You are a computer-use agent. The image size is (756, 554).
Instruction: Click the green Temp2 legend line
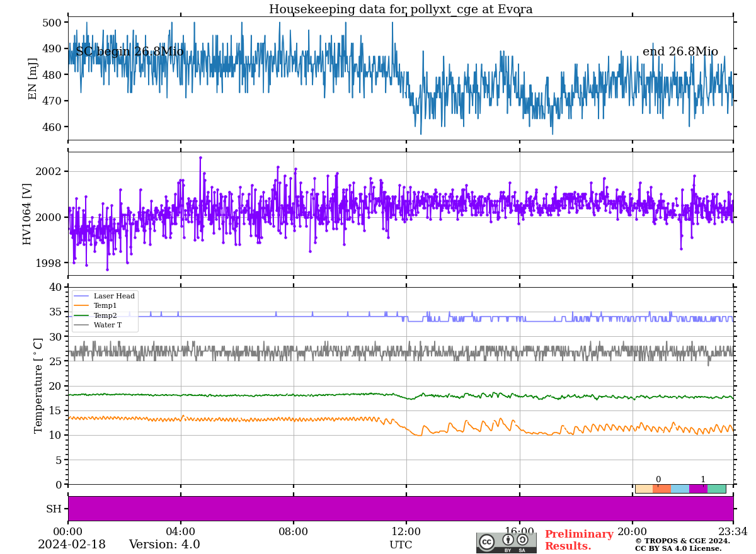83,315
